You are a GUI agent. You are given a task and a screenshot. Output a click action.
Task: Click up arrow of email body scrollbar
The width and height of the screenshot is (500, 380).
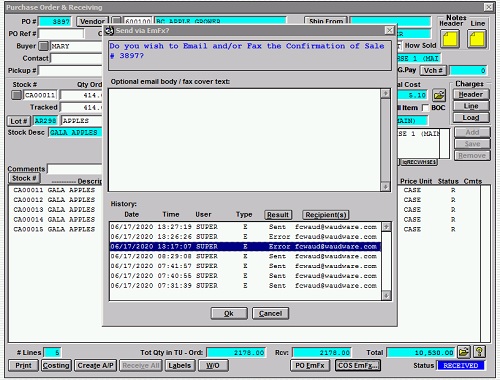point(385,93)
